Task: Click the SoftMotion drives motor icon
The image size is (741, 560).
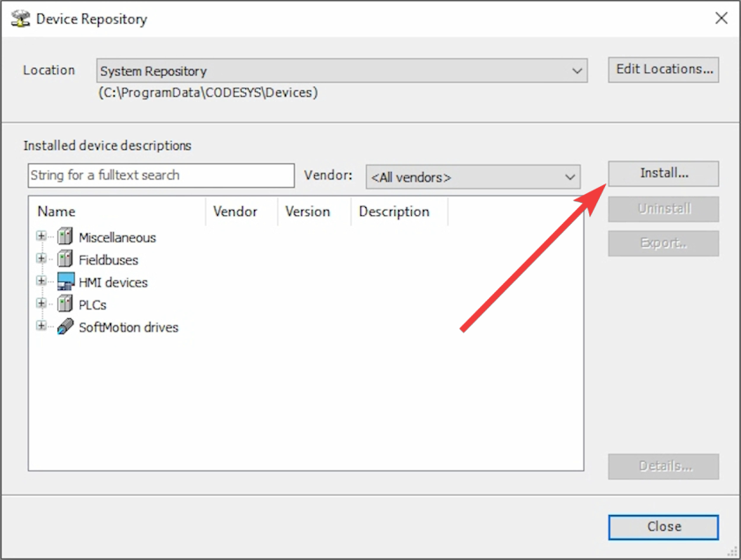Action: pyautogui.click(x=65, y=326)
